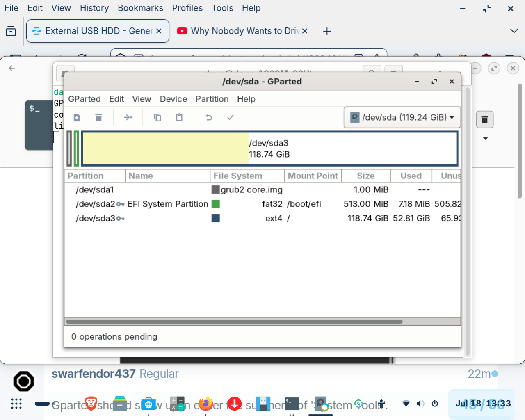Screen dimensions: 525x420
Task: Click the green fat32 color swatch
Action: click(x=216, y=204)
